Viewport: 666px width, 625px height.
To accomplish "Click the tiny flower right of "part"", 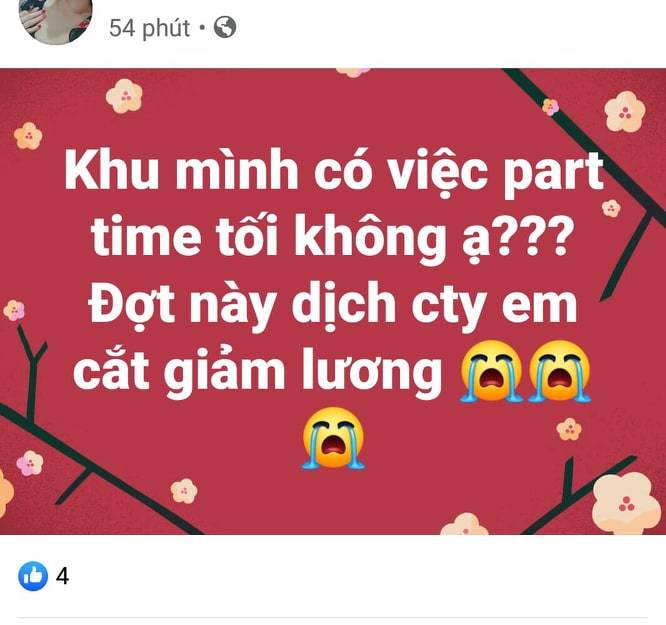I will (x=611, y=208).
